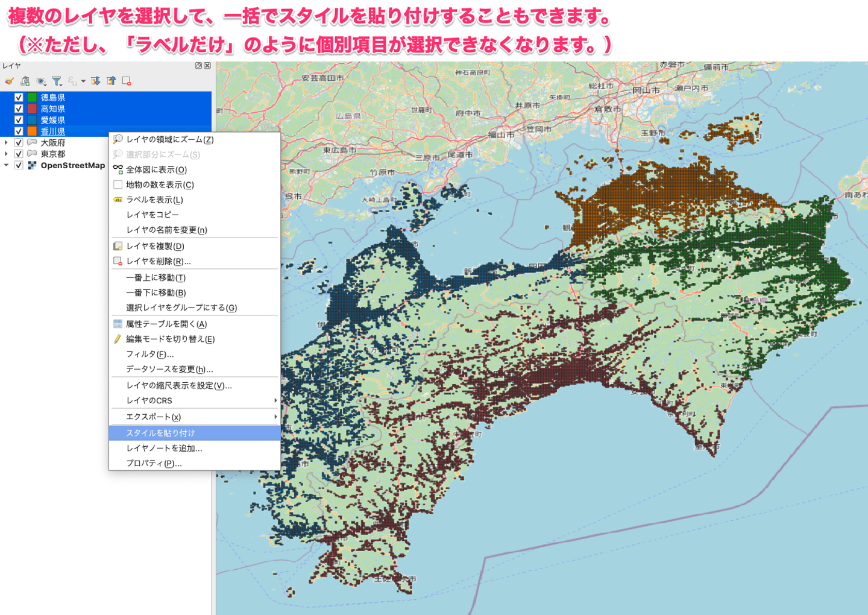868x615 pixels.
Task: Click the OpenStreetMap raster layer icon
Action: click(x=32, y=165)
